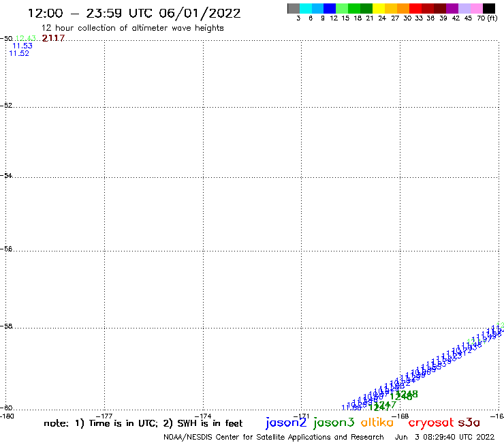Click the gray swatch in the color scale
Image resolution: width=504 pixels, height=443 pixels.
[294, 8]
